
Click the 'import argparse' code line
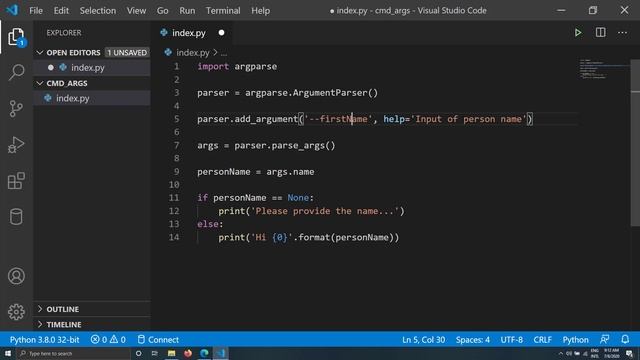(237, 66)
